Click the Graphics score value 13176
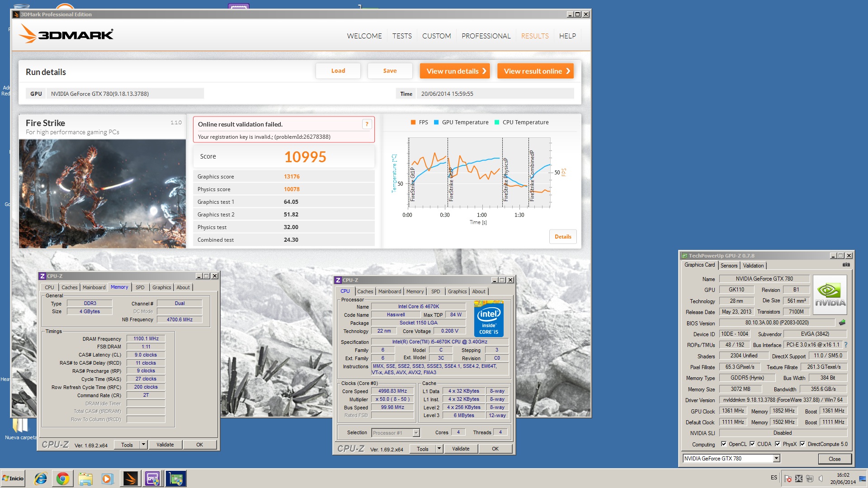Screen dimensions: 868x488 pyautogui.click(x=292, y=177)
